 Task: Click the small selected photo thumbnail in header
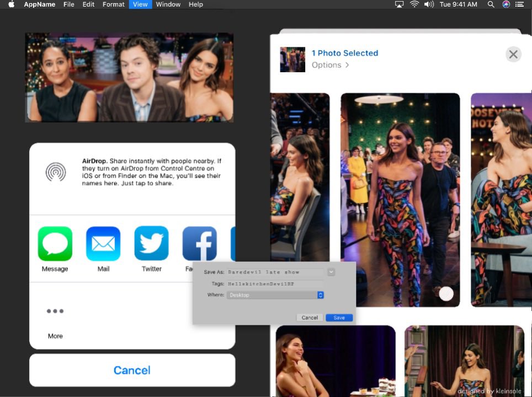coord(292,60)
